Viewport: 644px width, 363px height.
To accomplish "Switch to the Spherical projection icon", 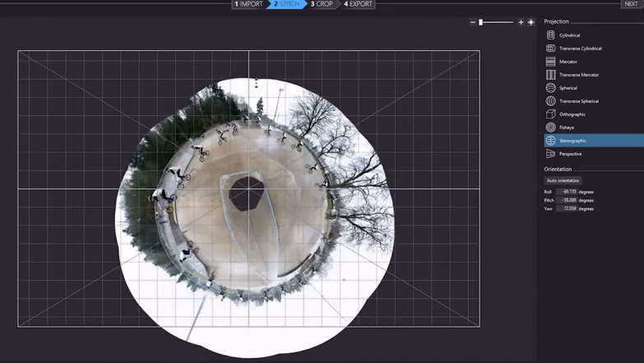I will pos(550,88).
